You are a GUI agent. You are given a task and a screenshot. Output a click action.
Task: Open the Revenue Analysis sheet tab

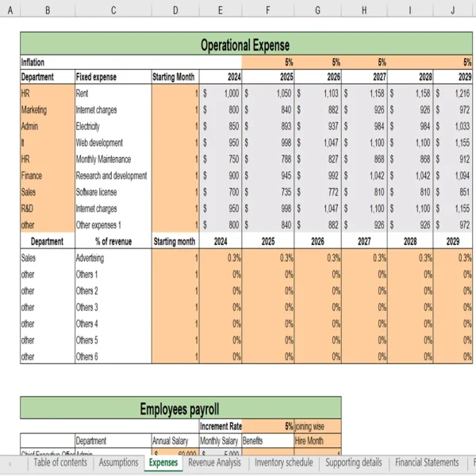click(214, 463)
